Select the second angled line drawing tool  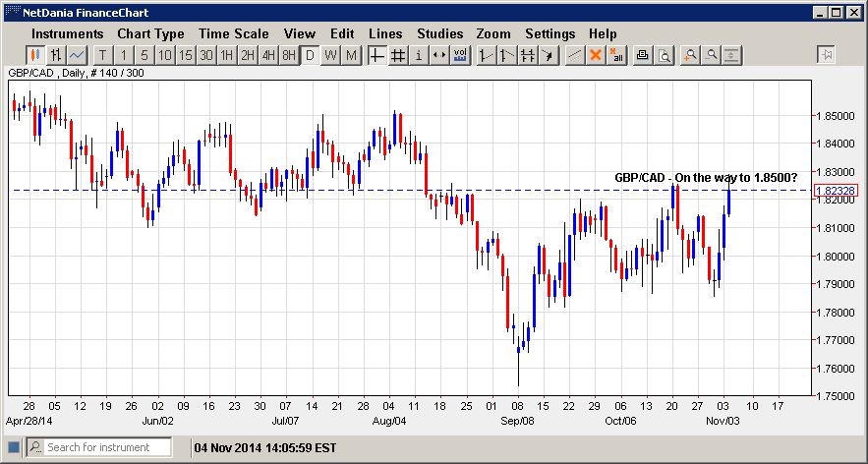click(x=506, y=55)
